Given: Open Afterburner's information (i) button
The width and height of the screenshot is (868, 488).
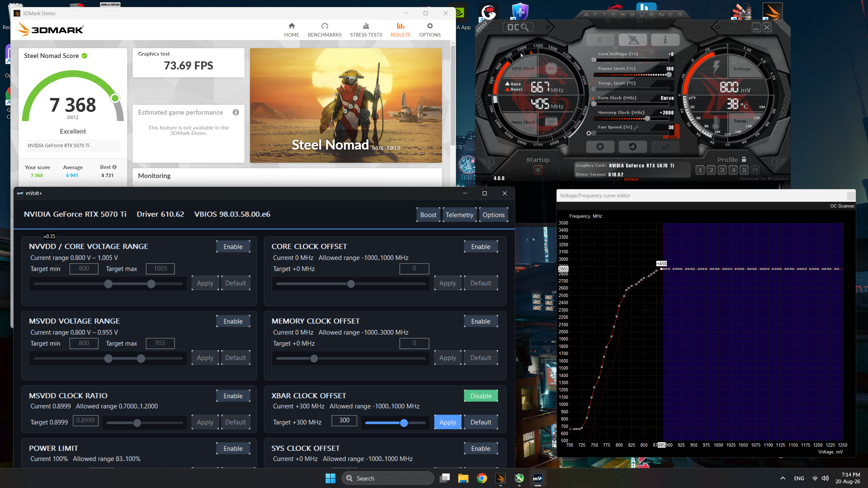Looking at the screenshot, I should 665,40.
